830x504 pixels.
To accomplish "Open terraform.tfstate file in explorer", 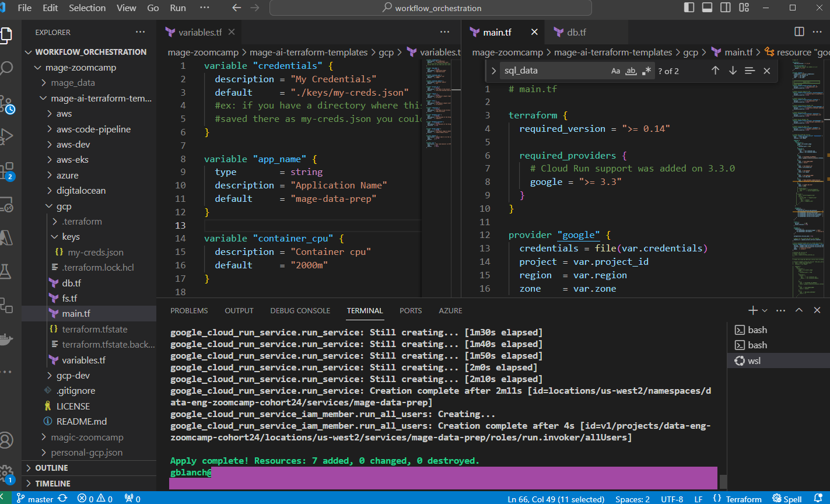I will 89,329.
